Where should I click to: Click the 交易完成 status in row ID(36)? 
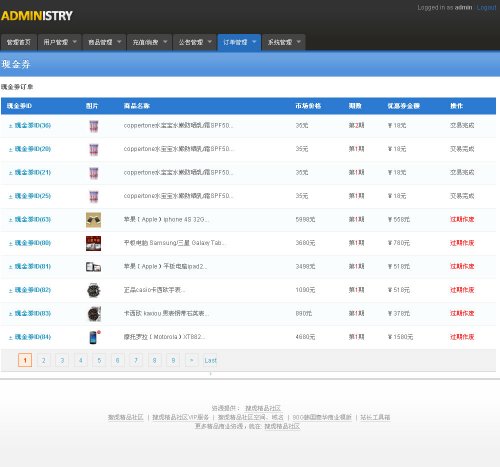pos(462,125)
